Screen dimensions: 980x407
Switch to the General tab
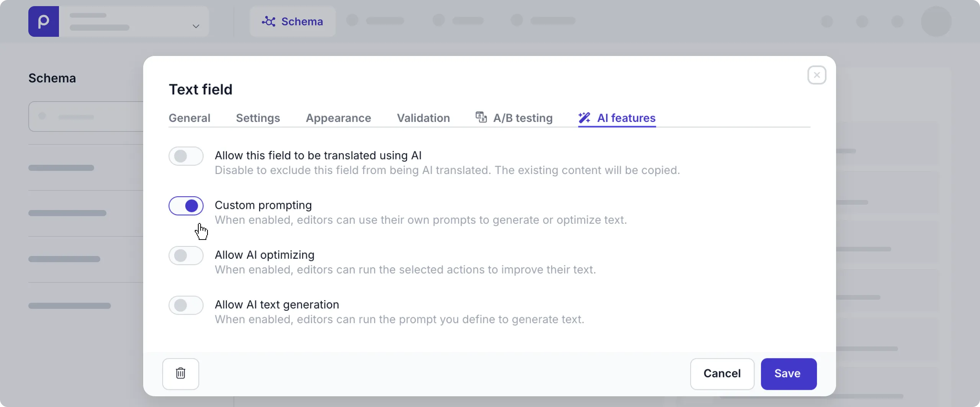(189, 118)
